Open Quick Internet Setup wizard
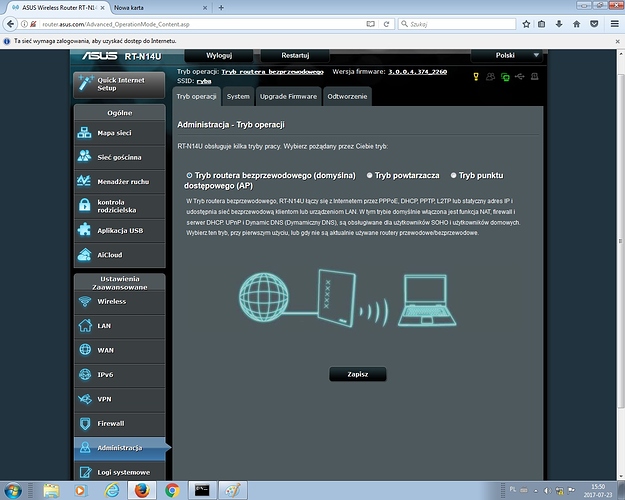 [119, 84]
